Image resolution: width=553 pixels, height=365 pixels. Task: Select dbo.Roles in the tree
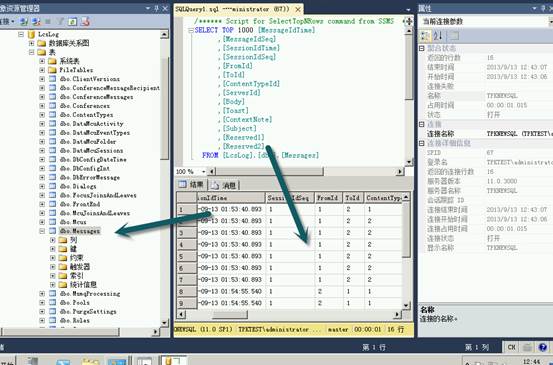click(x=74, y=321)
